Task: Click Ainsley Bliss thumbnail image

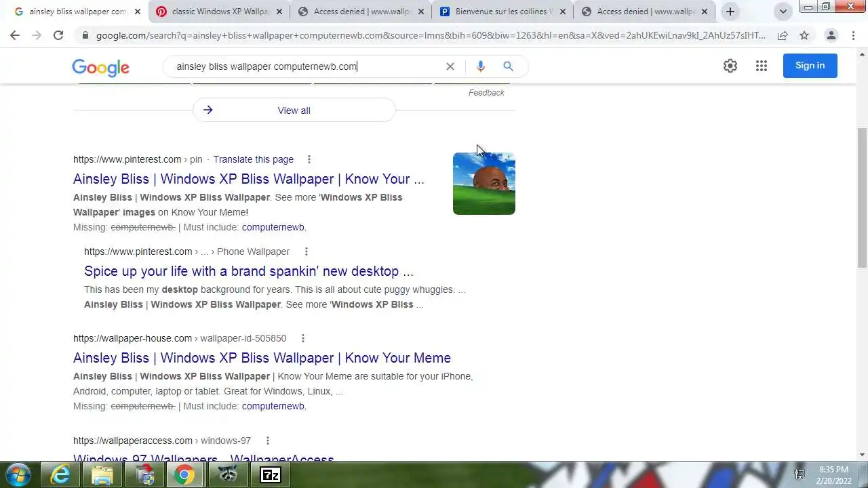Action: (x=484, y=184)
